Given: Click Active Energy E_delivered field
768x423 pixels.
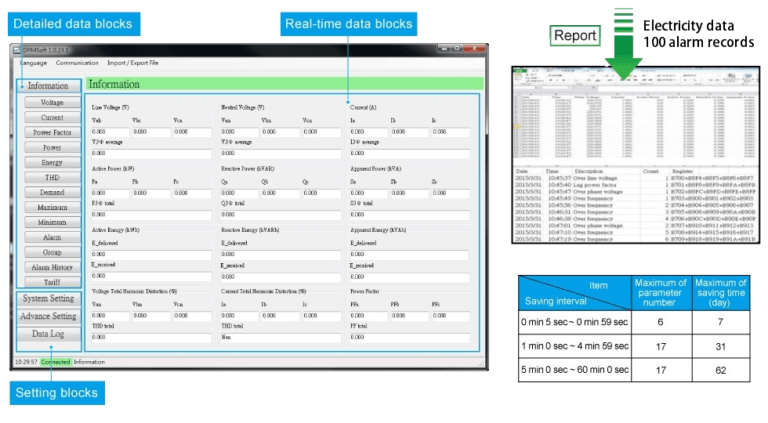Looking at the screenshot, I should 151,255.
